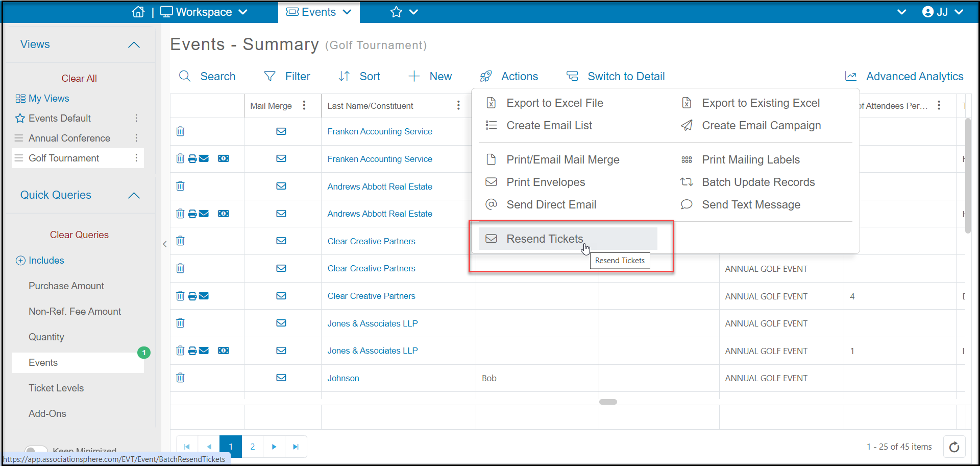This screenshot has height=466, width=980.
Task: Open the Workspace dropdown menu
Action: [x=204, y=12]
